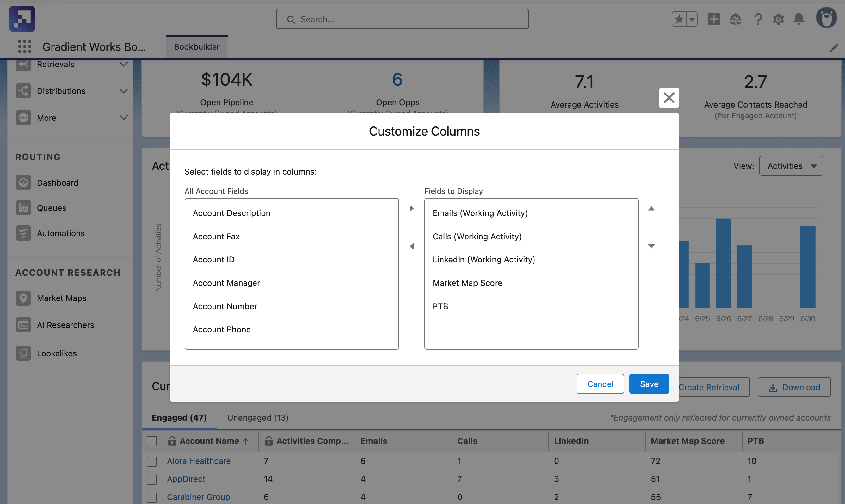The width and height of the screenshot is (845, 504).
Task: Check the AppDirect row checkbox
Action: pos(152,479)
